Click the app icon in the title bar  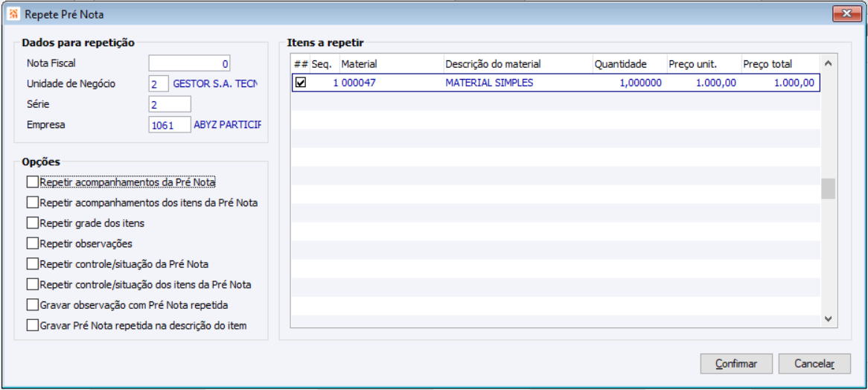pyautogui.click(x=14, y=14)
